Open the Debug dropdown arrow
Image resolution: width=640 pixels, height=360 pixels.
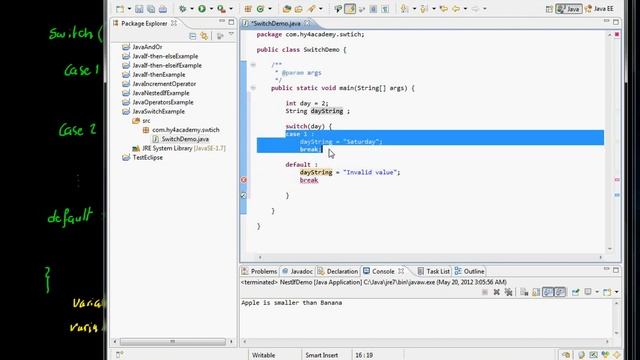pos(192,9)
